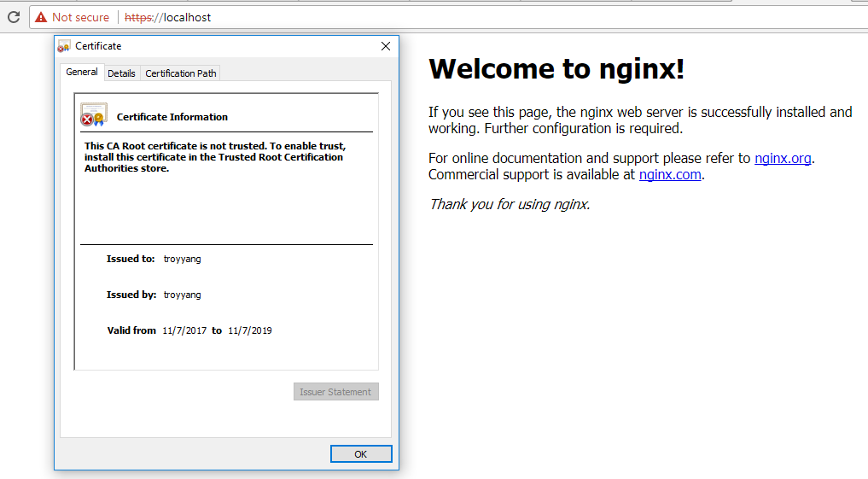
Task: Click the "Welcome to nginx!" heading
Action: tap(556, 68)
